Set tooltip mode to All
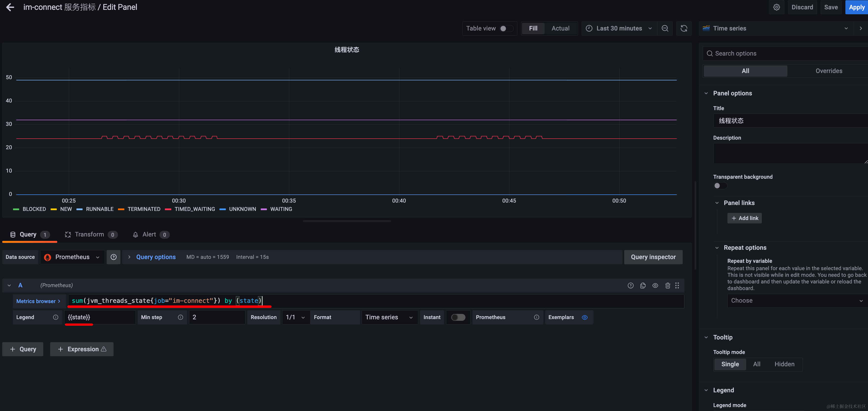The width and height of the screenshot is (868, 411). pyautogui.click(x=756, y=364)
